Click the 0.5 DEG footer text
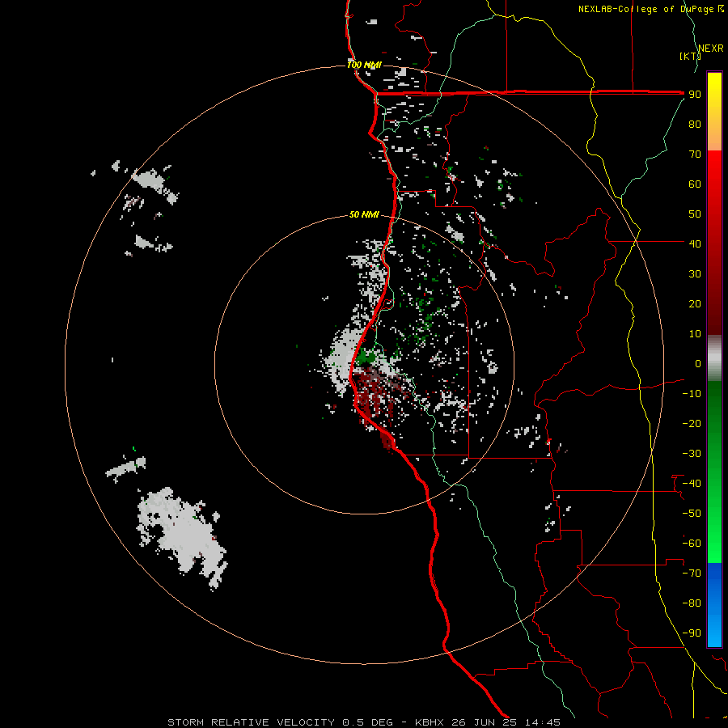Viewport: 728px width, 728px height. tap(368, 722)
